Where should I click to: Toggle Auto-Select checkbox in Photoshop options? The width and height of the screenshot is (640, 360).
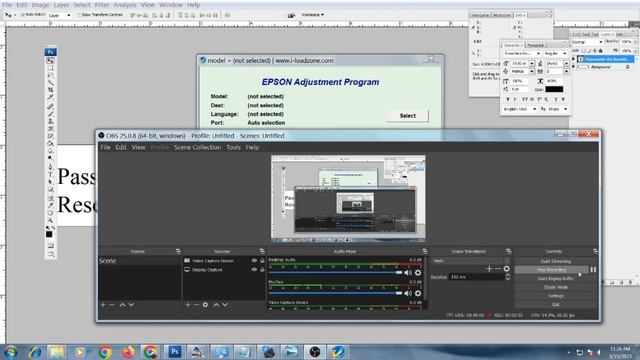23,15
